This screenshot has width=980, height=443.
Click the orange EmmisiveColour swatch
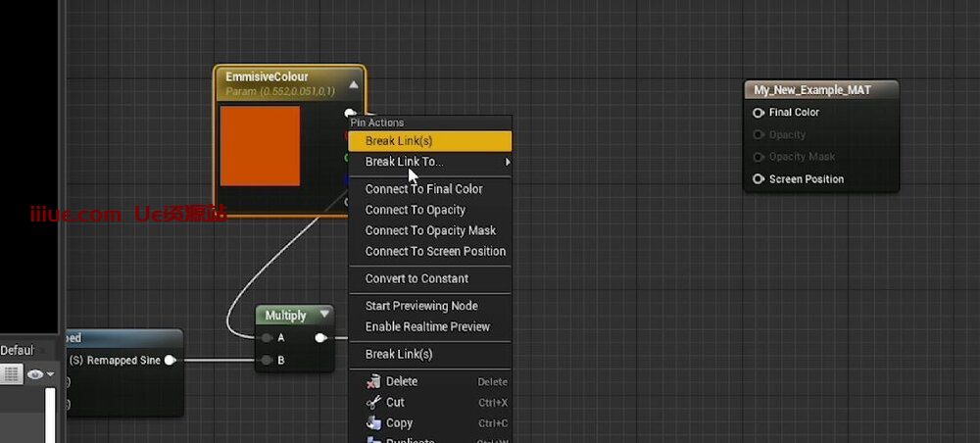point(260,146)
